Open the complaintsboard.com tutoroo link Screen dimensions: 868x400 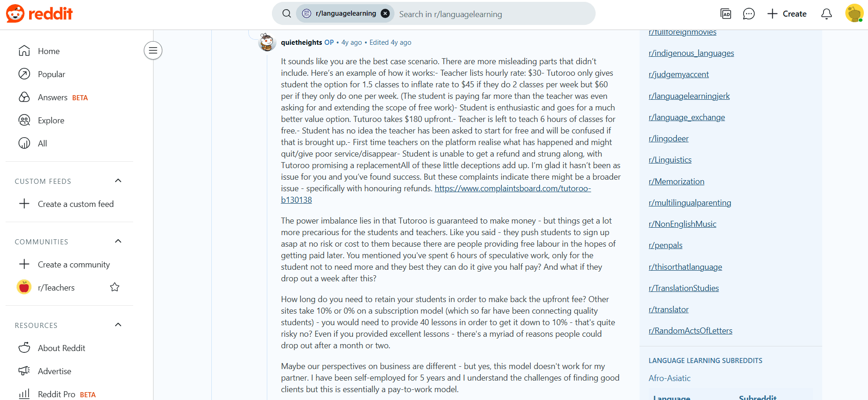coord(512,188)
